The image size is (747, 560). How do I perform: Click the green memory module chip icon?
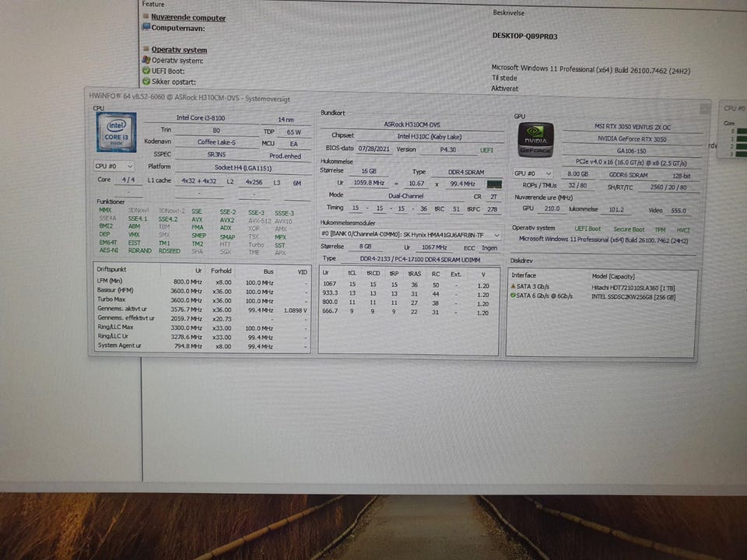[493, 184]
